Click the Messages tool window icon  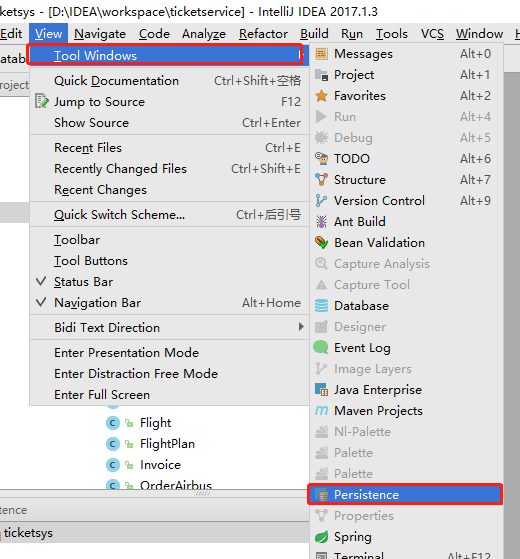[x=321, y=54]
